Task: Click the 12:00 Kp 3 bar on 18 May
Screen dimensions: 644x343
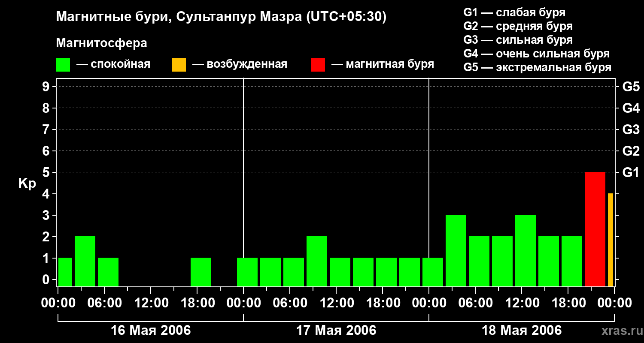Action: pyautogui.click(x=526, y=251)
